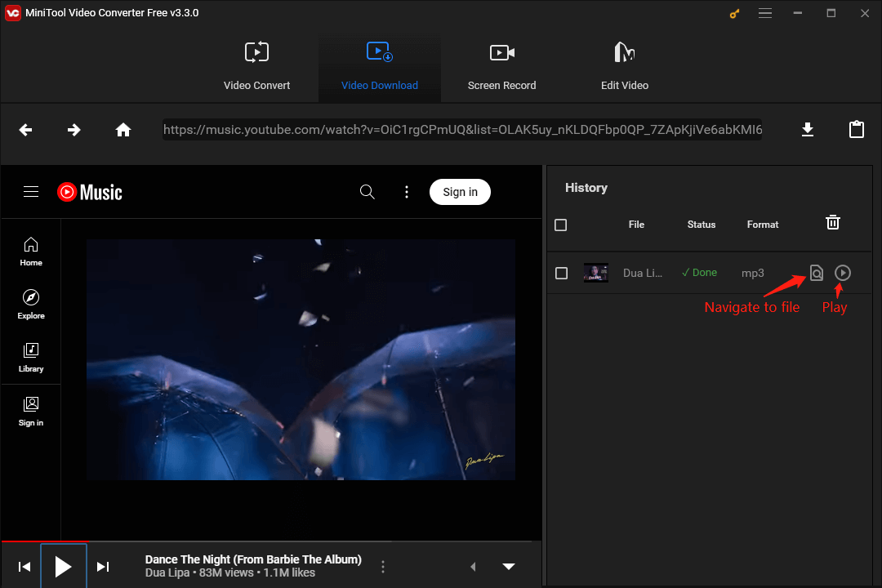The width and height of the screenshot is (882, 588).
Task: Tick the select-all checkbox in History
Action: point(561,225)
